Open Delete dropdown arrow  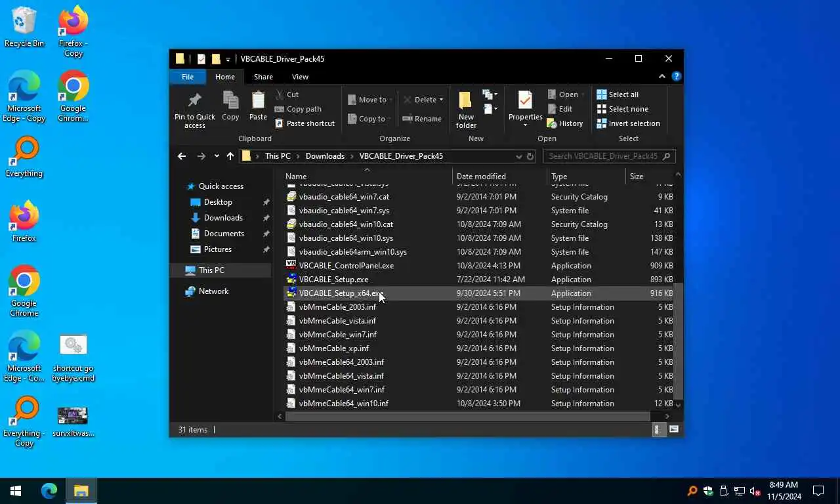[x=441, y=100]
